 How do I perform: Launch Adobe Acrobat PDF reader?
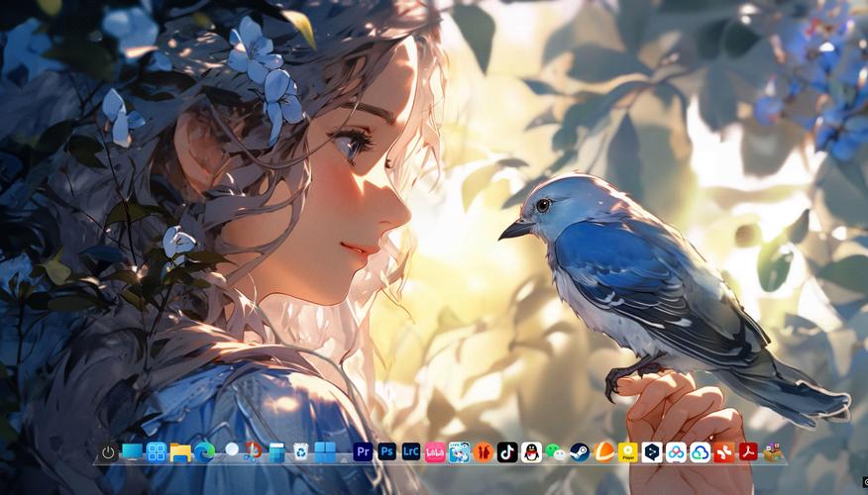(x=748, y=452)
